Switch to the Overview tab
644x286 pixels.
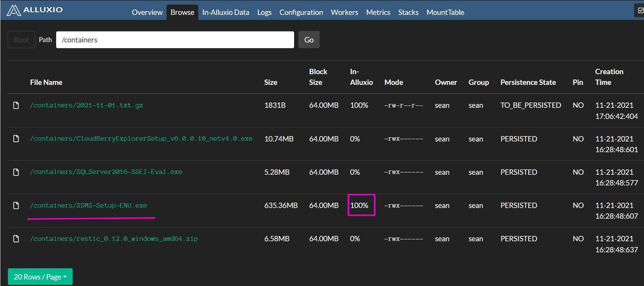(x=147, y=12)
